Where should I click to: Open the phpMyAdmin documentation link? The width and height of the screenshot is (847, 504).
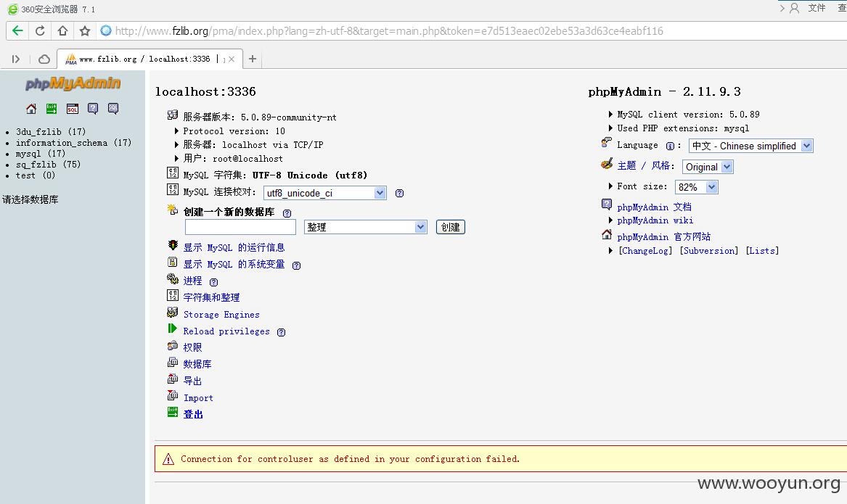tap(654, 207)
